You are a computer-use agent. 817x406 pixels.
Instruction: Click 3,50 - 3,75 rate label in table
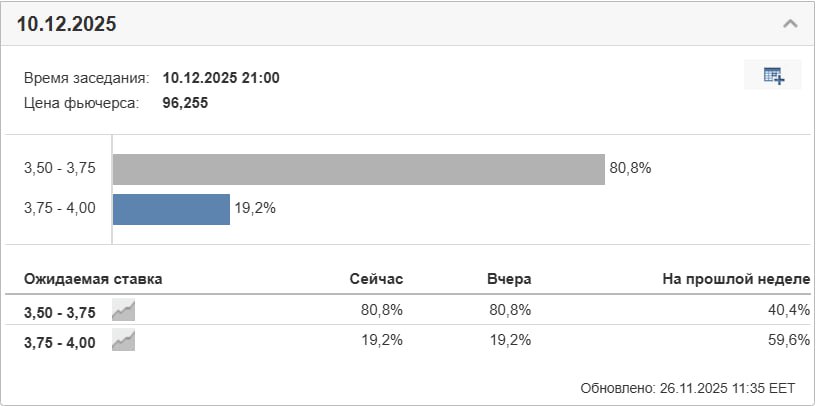pyautogui.click(x=60, y=312)
